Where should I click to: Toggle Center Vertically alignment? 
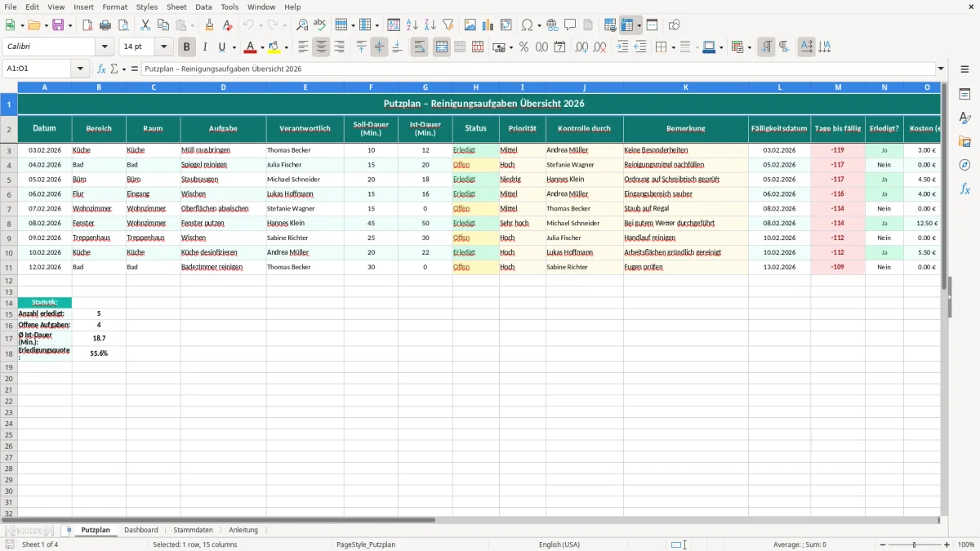(379, 47)
